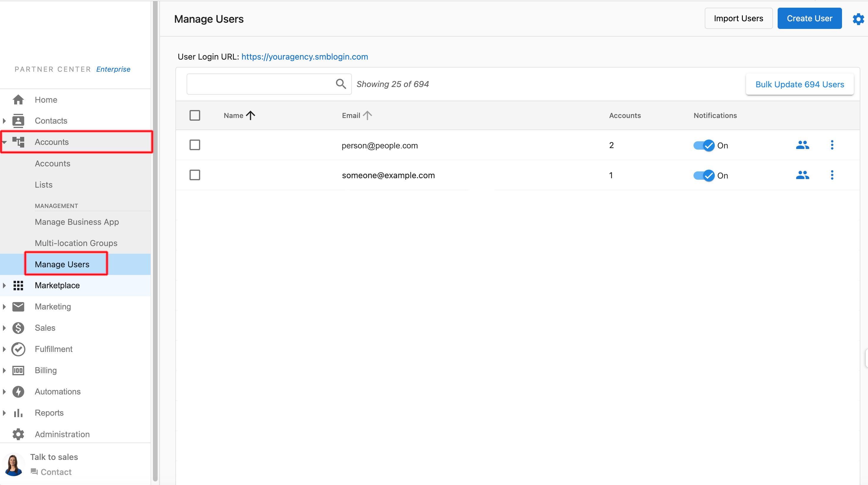Click the Administration gear icon in sidebar
This screenshot has width=868, height=485.
pos(18,434)
